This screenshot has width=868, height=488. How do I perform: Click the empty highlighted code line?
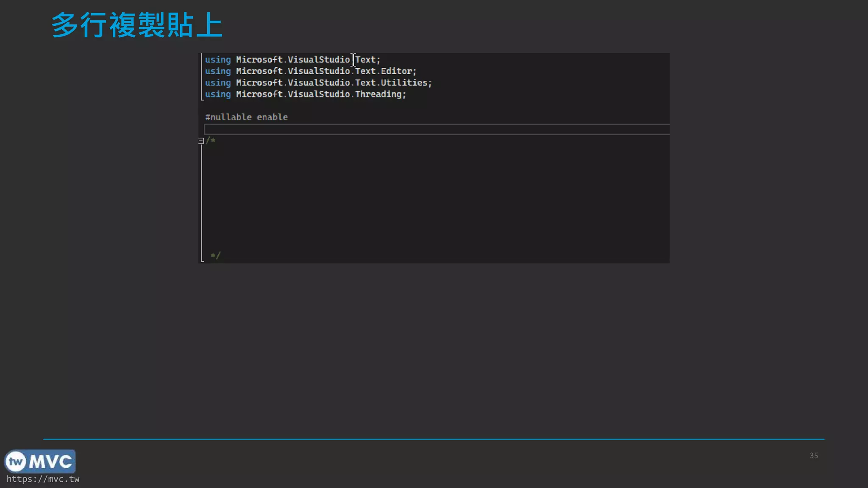pos(437,129)
